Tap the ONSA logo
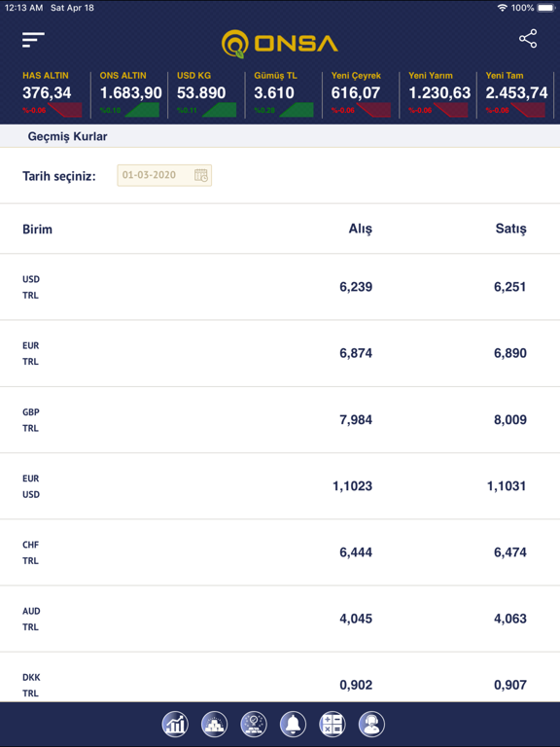The width and height of the screenshot is (560, 747). [280, 44]
